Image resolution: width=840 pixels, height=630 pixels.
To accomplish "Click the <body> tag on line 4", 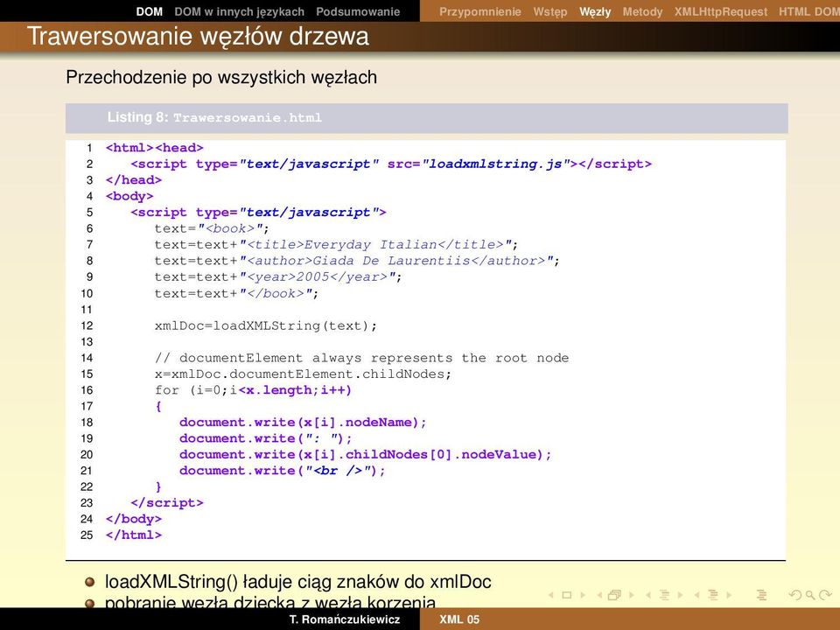I will point(129,196).
